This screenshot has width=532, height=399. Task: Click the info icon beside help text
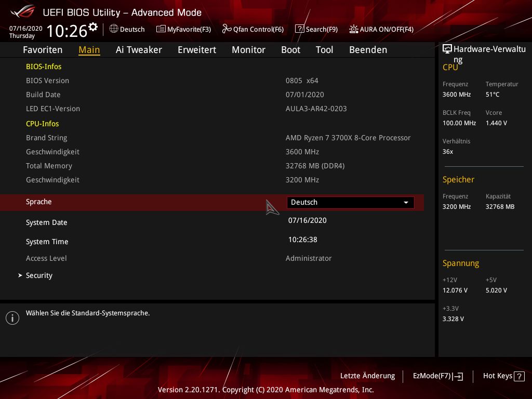[x=12, y=318]
